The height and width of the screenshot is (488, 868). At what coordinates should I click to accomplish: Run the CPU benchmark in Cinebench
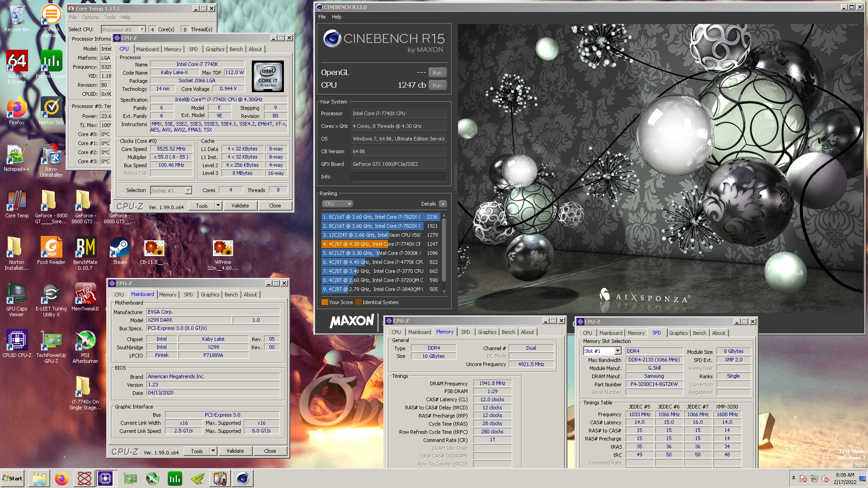tap(437, 85)
